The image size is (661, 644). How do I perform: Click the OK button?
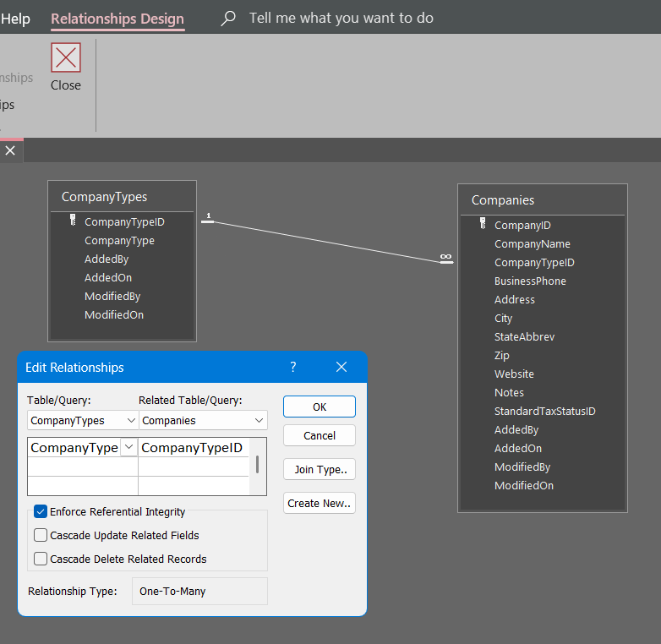[320, 407]
